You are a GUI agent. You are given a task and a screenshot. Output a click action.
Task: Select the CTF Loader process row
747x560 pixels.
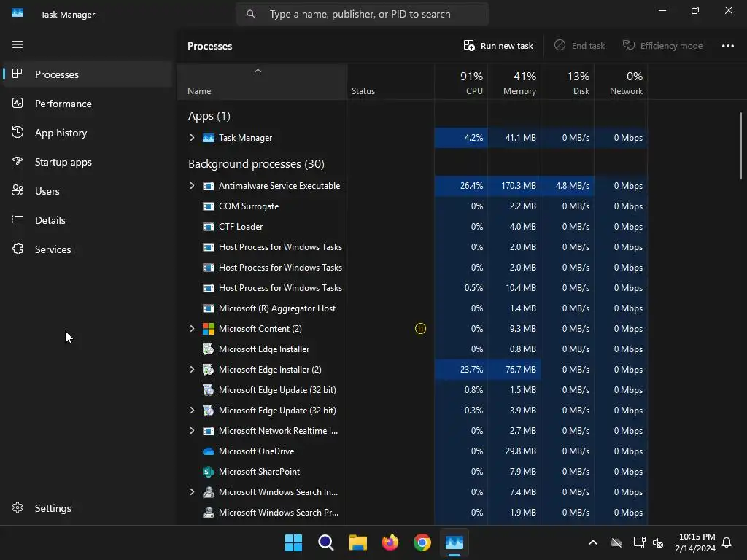pos(412,227)
